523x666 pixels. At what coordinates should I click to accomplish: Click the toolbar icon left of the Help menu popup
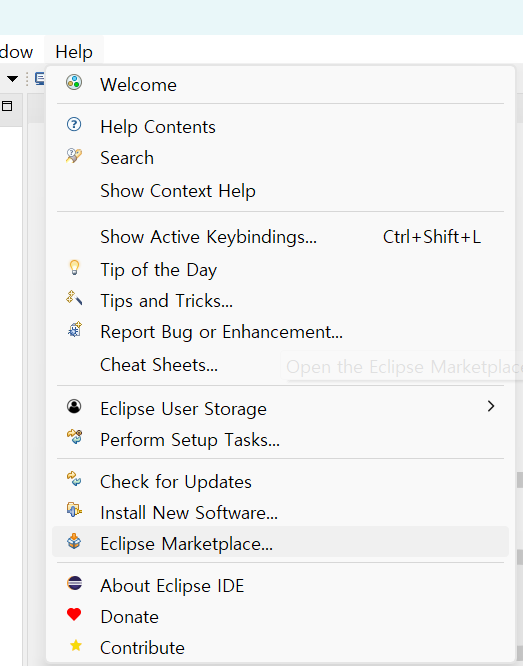tap(40, 79)
